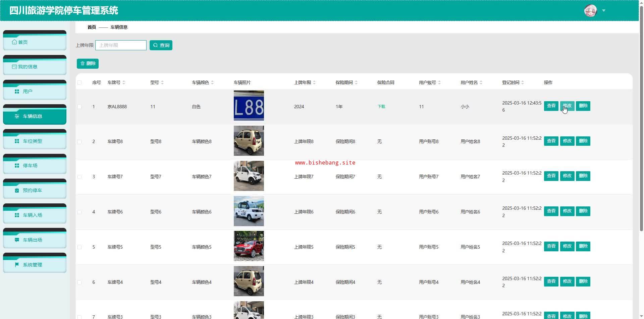Check the row for 京AL8888
Screen dimensions: 644x319
tap(79, 107)
